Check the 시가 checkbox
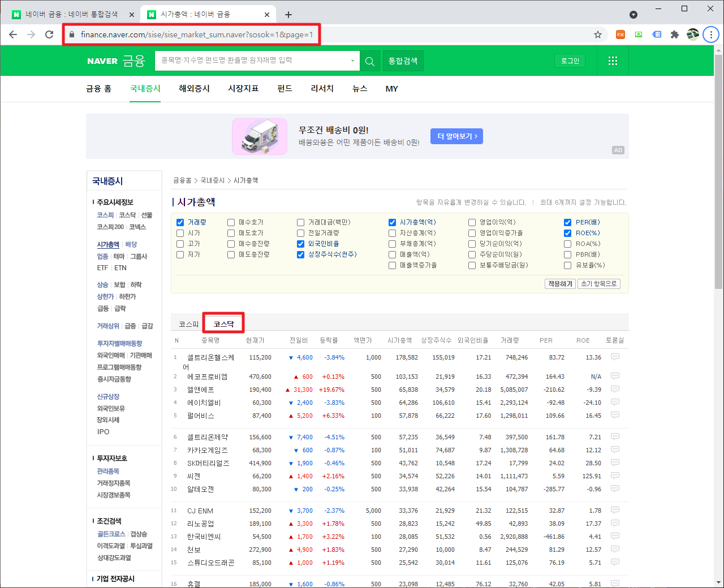The image size is (724, 588). click(x=180, y=233)
